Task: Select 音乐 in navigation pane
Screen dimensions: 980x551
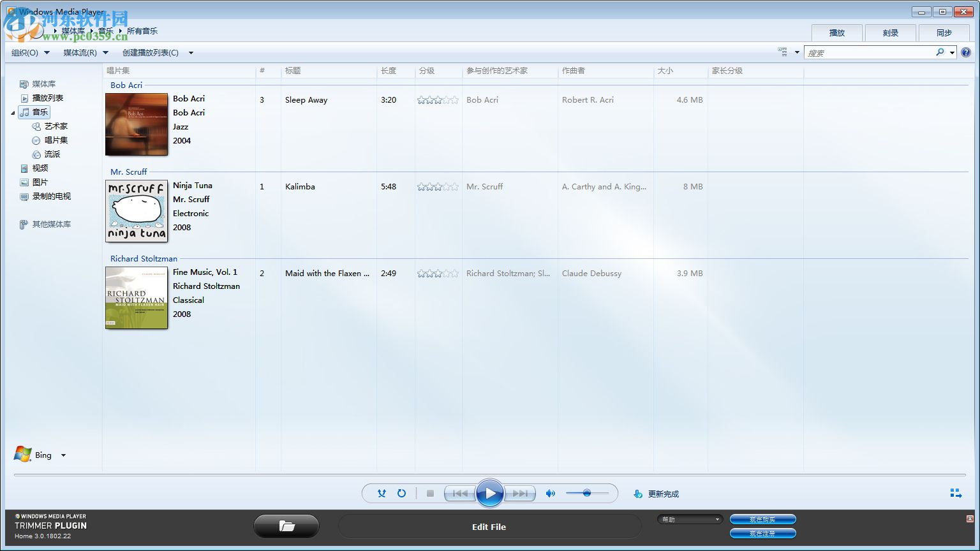Action: tap(34, 112)
